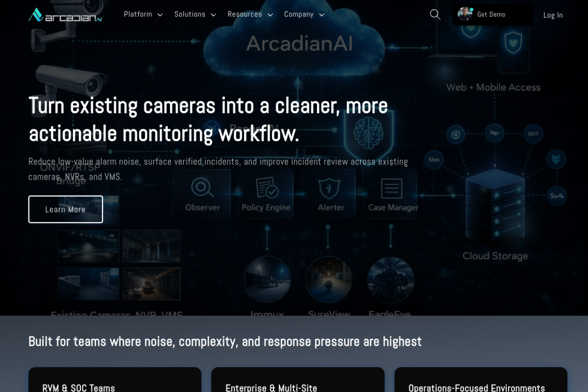Screen dimensions: 588x392
Task: Click the headline "Turn existing cameras into a cleaner"
Action: coord(208,119)
